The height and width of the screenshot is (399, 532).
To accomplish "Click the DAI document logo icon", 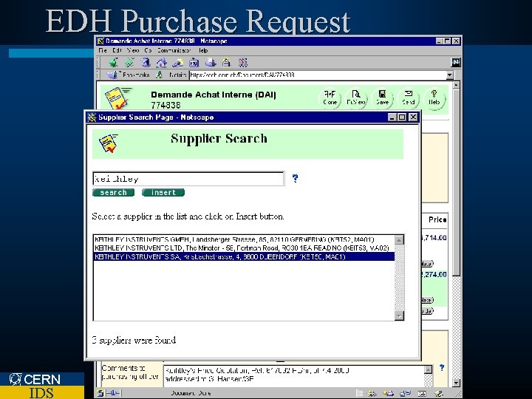I will coord(117,98).
